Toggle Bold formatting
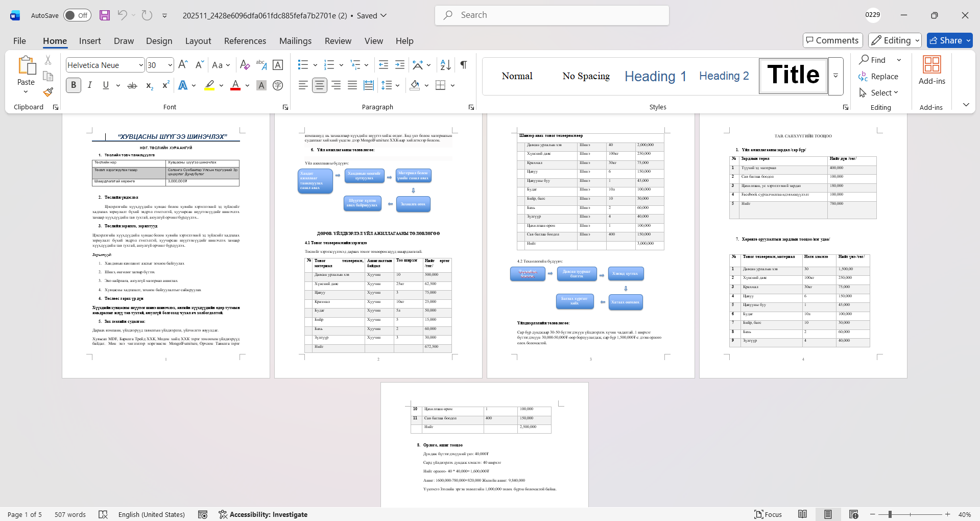The width and height of the screenshot is (980, 521). [74, 85]
